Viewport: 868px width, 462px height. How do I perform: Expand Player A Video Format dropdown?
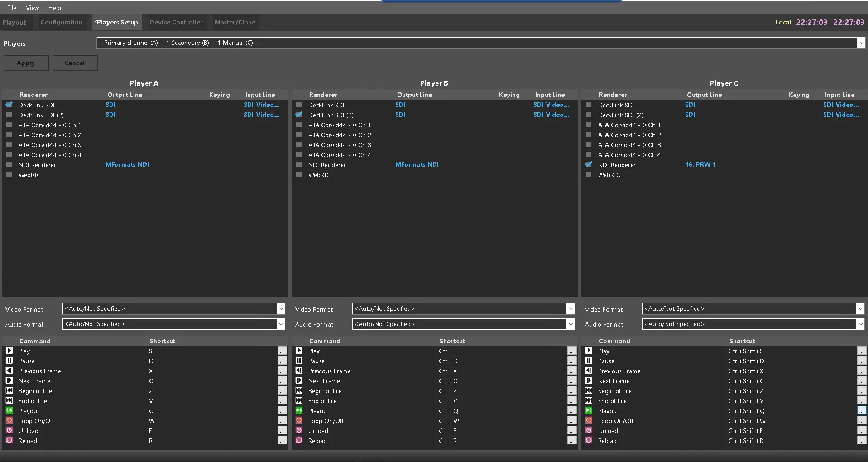click(x=281, y=309)
